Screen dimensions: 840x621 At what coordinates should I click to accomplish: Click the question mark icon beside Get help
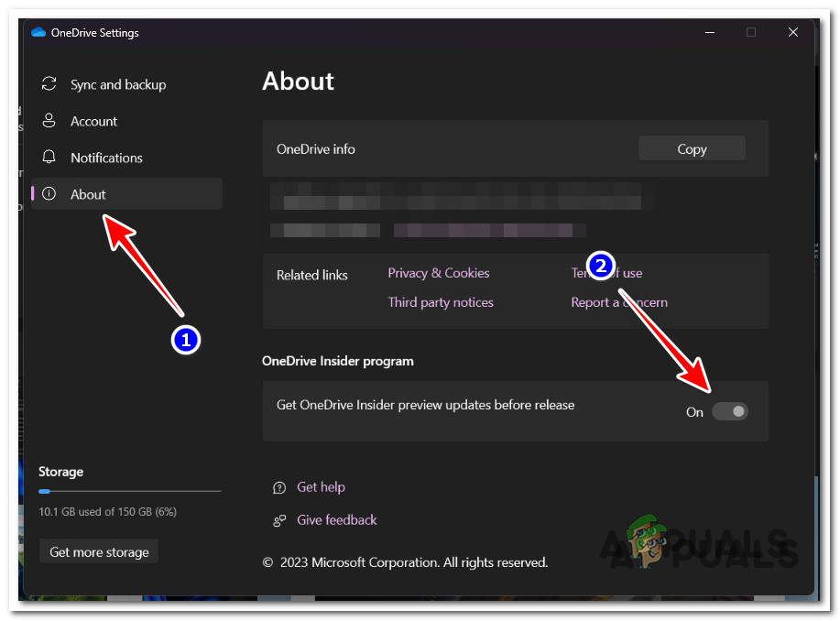(280, 487)
